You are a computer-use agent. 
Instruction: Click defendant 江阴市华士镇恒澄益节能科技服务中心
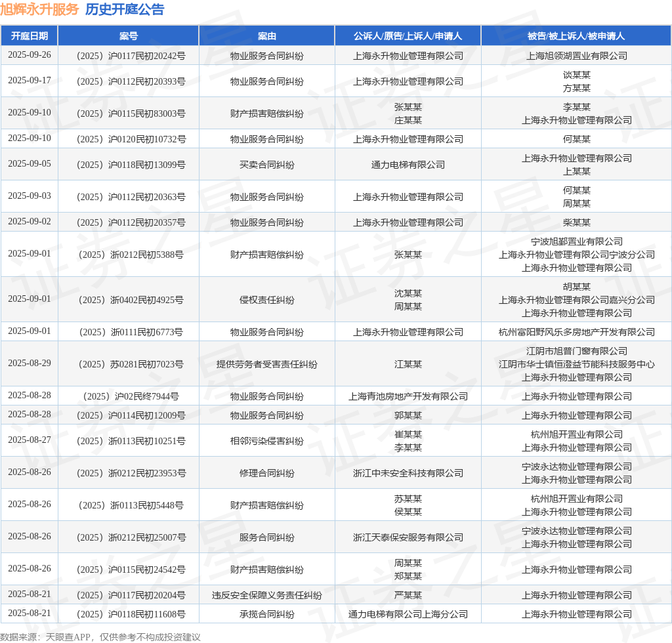coord(576,365)
